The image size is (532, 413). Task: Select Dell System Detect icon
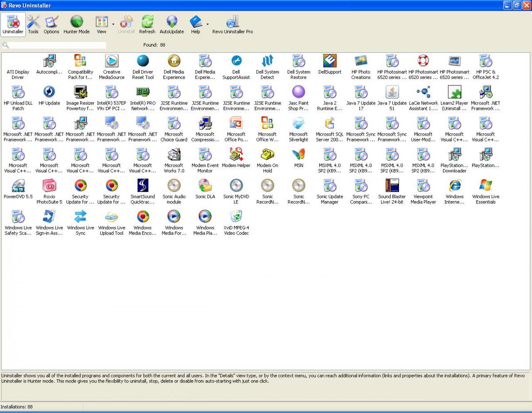[267, 61]
